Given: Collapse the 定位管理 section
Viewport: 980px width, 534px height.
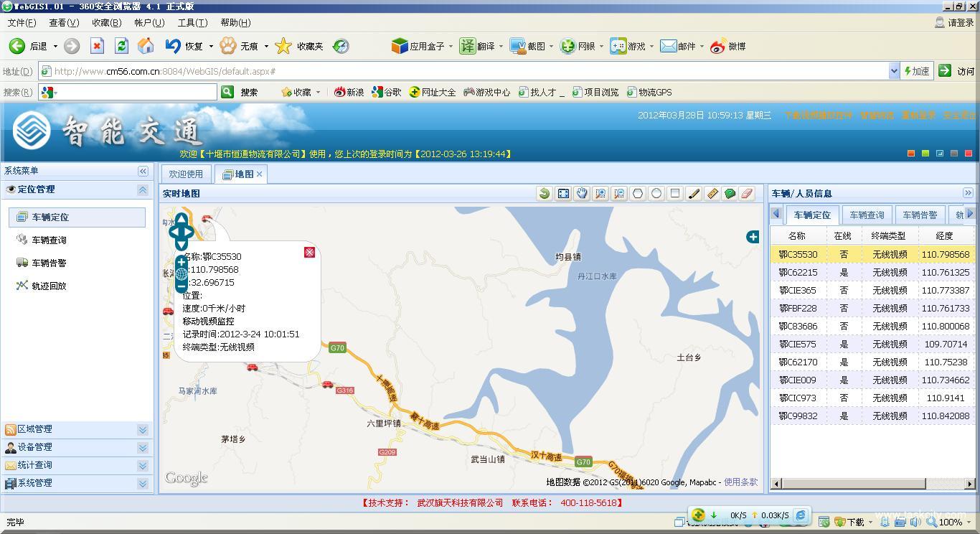Looking at the screenshot, I should tap(143, 189).
